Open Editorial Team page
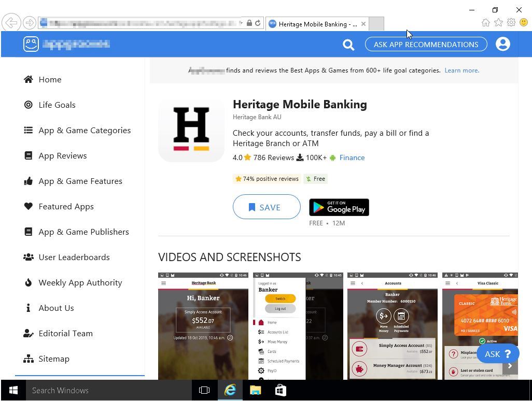 pos(66,334)
